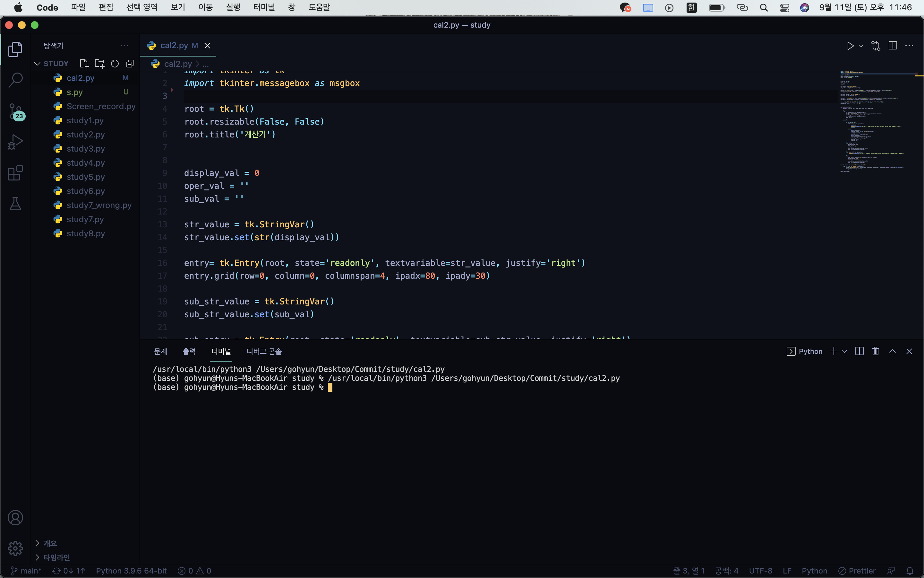Open macOS Spotlight search icon

tap(764, 8)
